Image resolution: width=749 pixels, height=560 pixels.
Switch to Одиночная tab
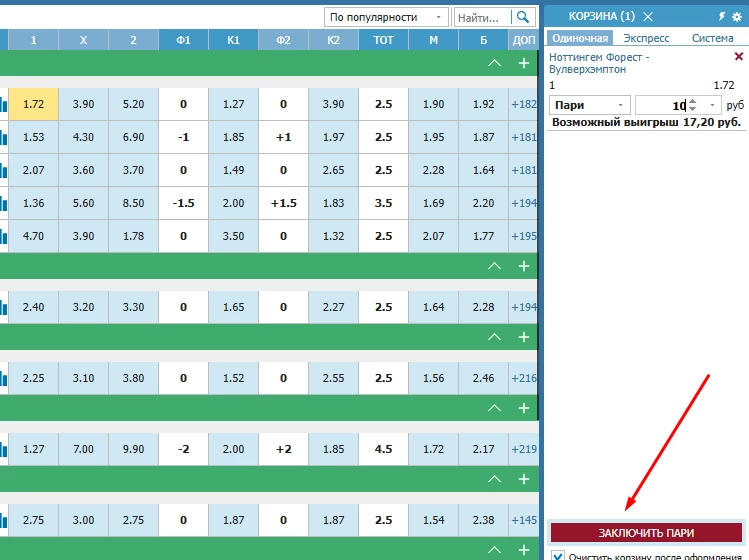[580, 38]
